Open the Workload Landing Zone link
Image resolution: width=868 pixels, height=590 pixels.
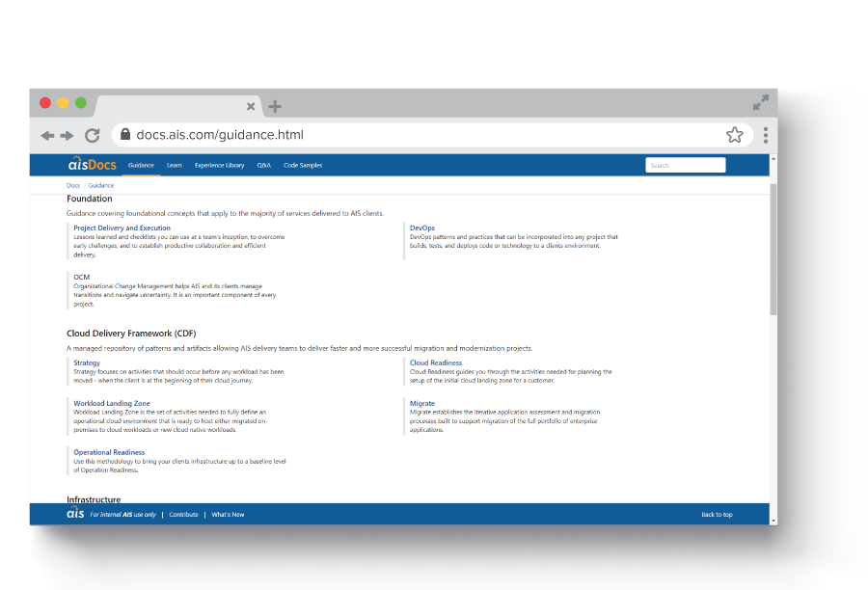pos(112,404)
